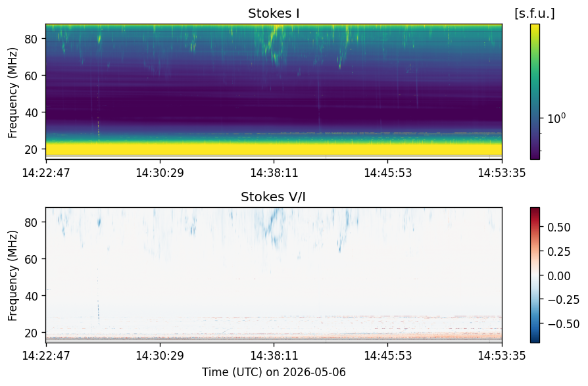Click the Stokes I plot title
Screen dimensions: 588x386
pyautogui.click(x=274, y=14)
